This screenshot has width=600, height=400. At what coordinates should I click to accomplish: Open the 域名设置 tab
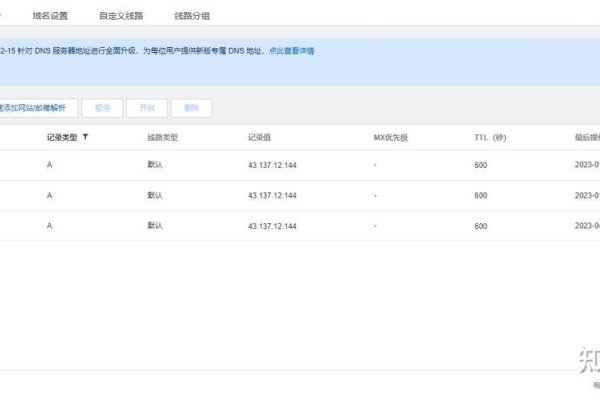point(51,16)
